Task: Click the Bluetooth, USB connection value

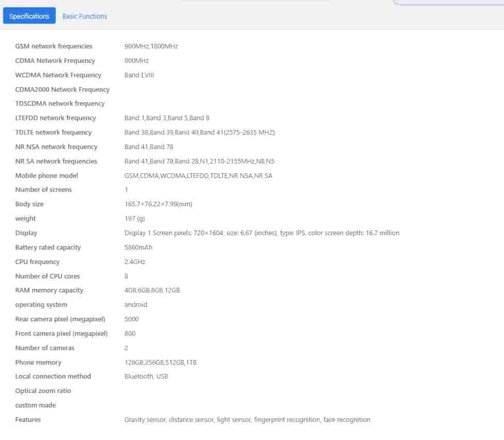Action: coord(146,377)
